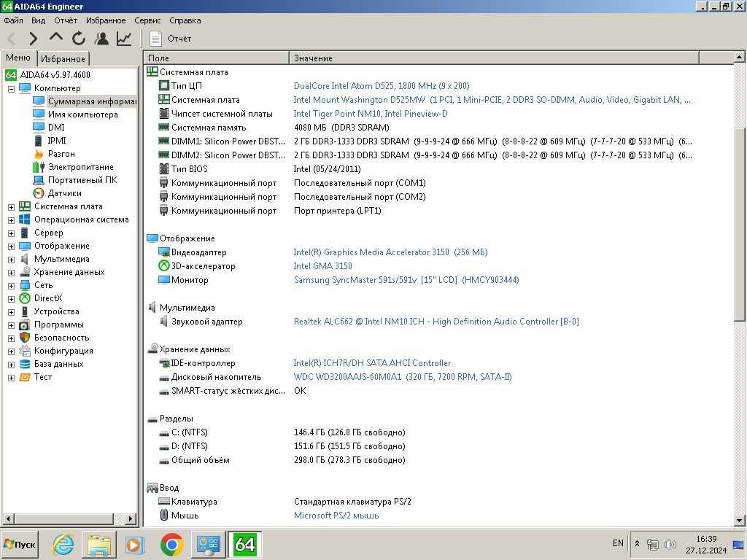Expand the Сеть tree node
Viewport: 747px width, 560px height.
point(11,286)
